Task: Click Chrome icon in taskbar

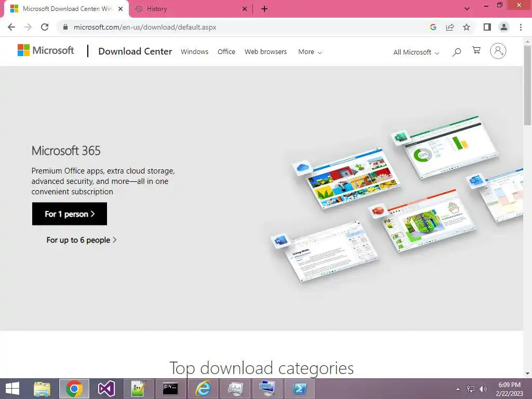Action: click(74, 389)
